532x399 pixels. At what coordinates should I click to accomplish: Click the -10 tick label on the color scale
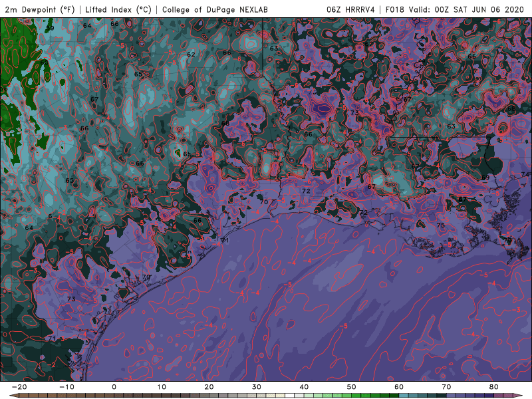[x=66, y=387]
